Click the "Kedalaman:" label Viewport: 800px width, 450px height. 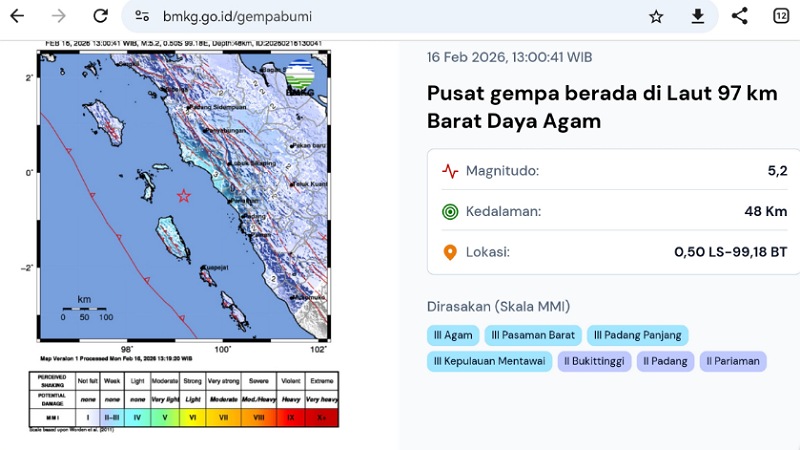click(x=504, y=211)
